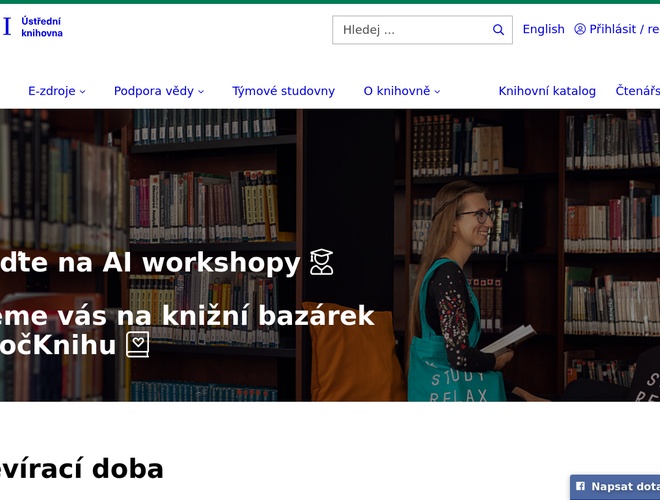The image size is (660, 500).
Task: Click the AI workshopy headline text
Action: coord(150,262)
